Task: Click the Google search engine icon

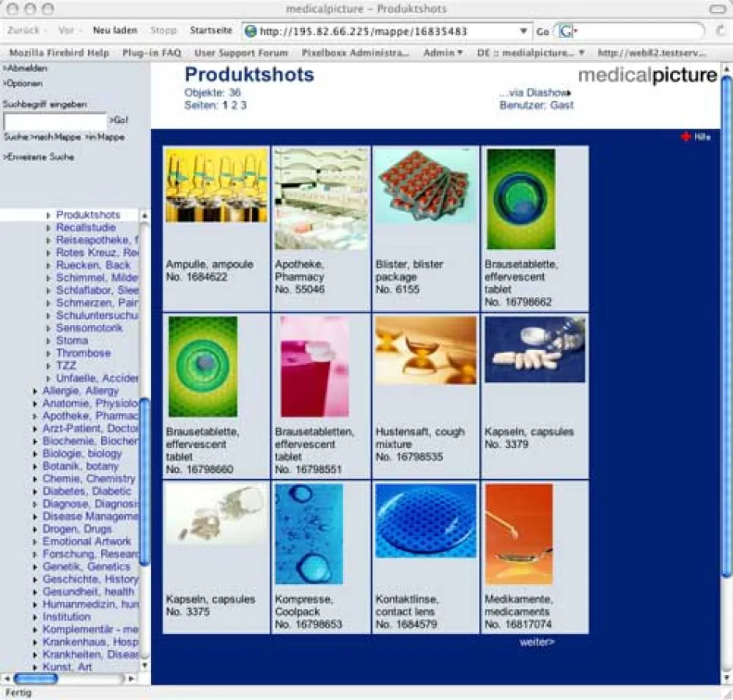Action: tap(565, 31)
